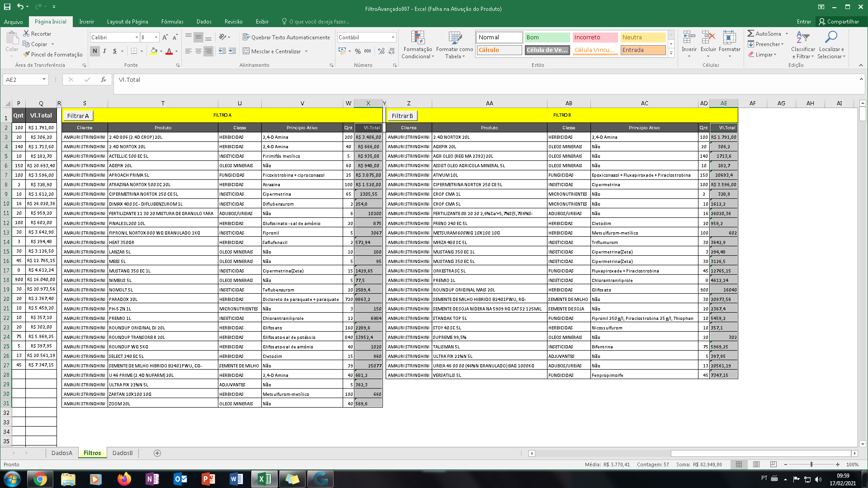This screenshot has height=488, width=868.
Task: Open the font name dropdown (Calibri)
Action: coord(137,37)
